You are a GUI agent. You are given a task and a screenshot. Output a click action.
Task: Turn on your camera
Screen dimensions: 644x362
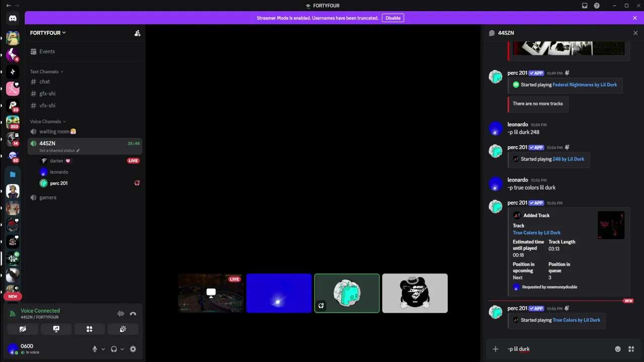[x=23, y=329]
